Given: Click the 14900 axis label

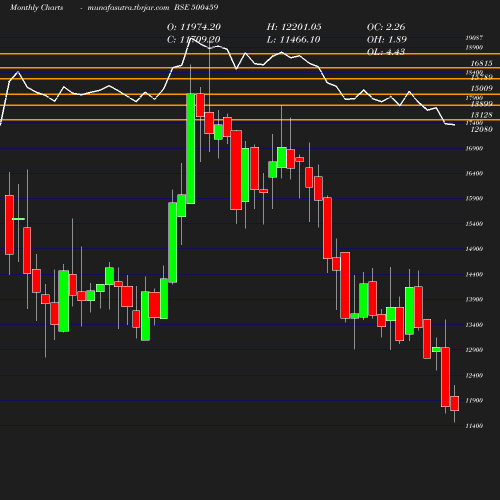Looking at the screenshot, I should click(474, 249).
